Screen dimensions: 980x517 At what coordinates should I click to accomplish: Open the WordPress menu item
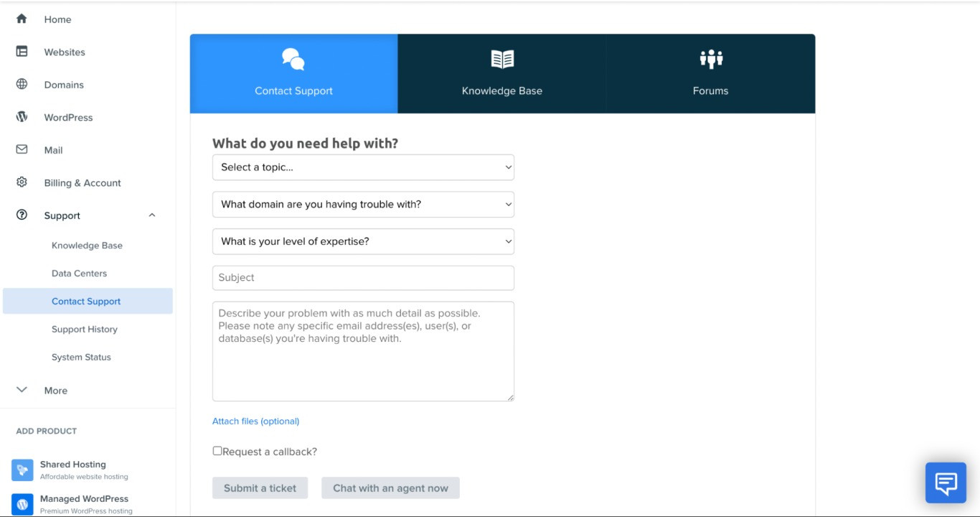click(x=68, y=118)
